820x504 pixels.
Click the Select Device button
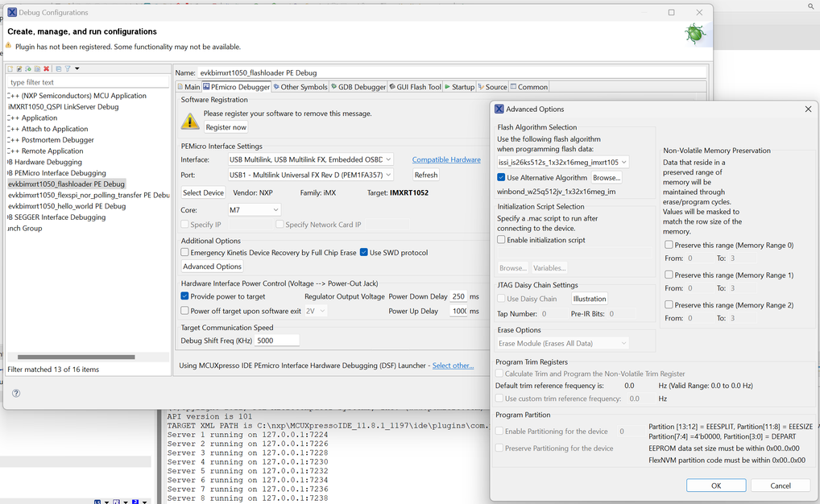[203, 192]
